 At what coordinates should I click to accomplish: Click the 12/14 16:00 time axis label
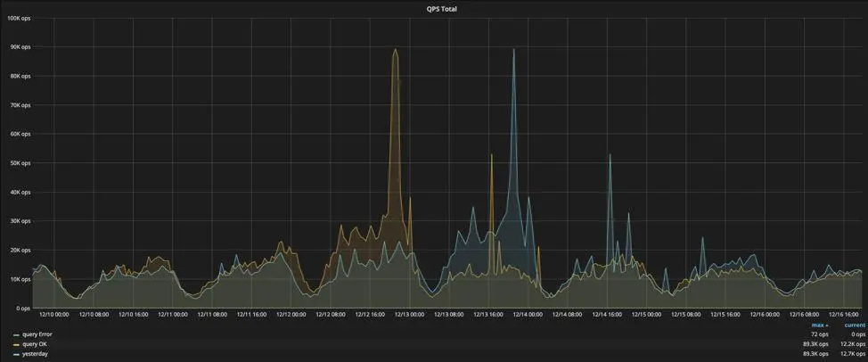click(x=607, y=315)
